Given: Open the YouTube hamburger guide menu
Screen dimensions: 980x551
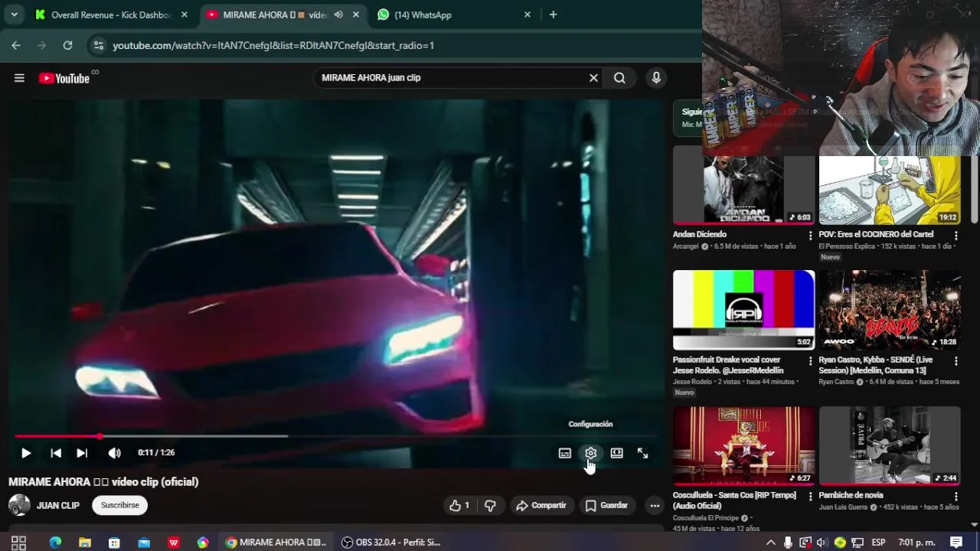Looking at the screenshot, I should [19, 77].
